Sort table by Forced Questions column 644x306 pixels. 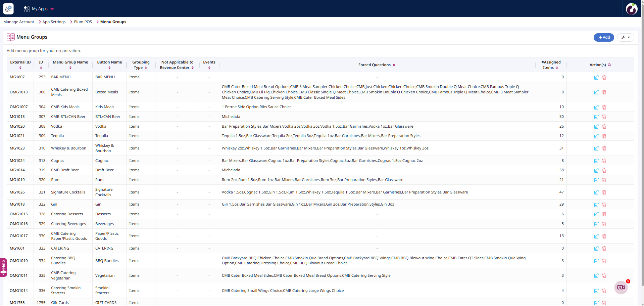coord(377,65)
